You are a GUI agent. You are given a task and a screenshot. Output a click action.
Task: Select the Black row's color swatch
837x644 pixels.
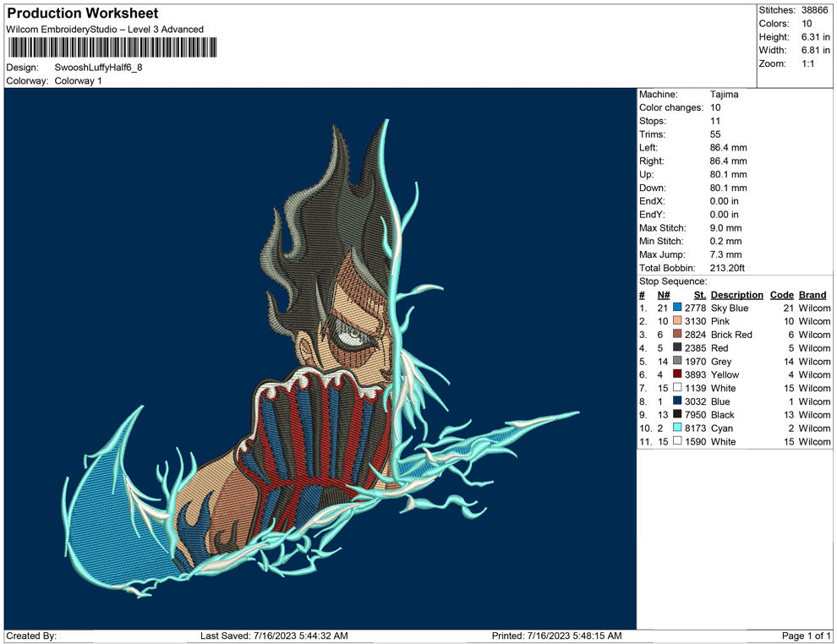tap(677, 415)
